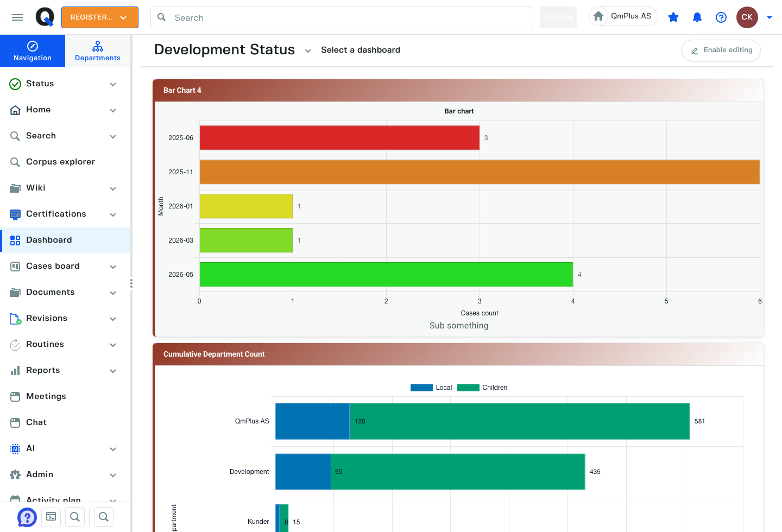Open the Development Status dashboard dropdown chevron
Screen dimensions: 782x532
(308, 50)
